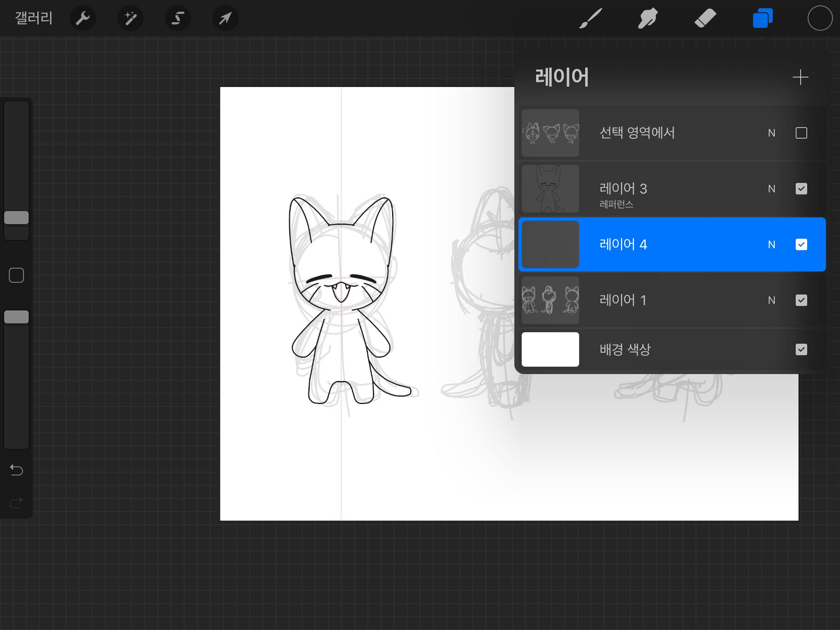Tap the sidebar square modifier button
Viewport: 840px width, 630px height.
(x=16, y=275)
